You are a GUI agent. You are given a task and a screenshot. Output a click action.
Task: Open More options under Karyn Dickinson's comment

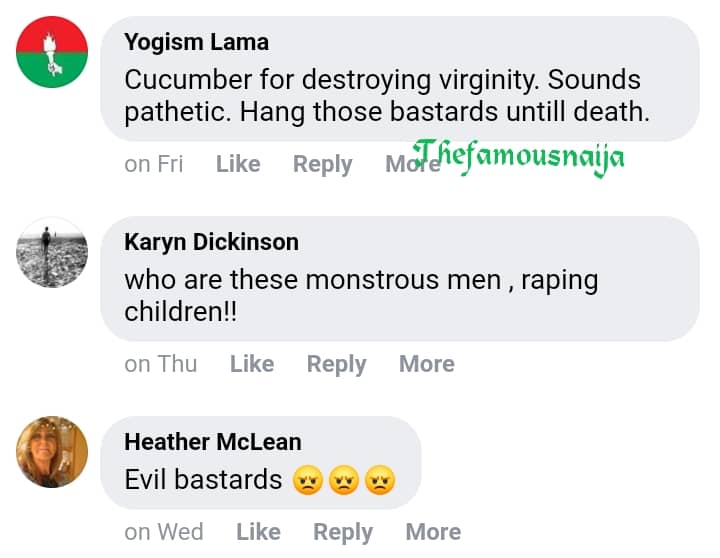(x=427, y=364)
